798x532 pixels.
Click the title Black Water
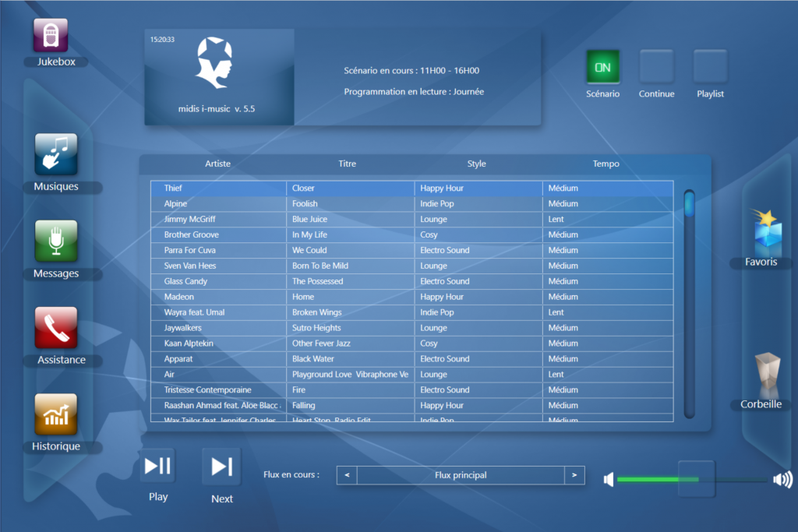tap(313, 358)
